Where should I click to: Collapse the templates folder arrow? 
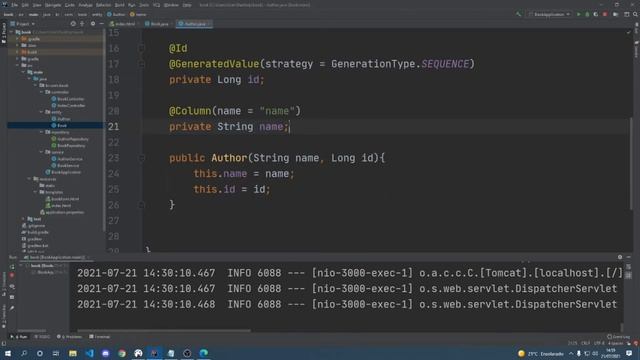click(36, 192)
